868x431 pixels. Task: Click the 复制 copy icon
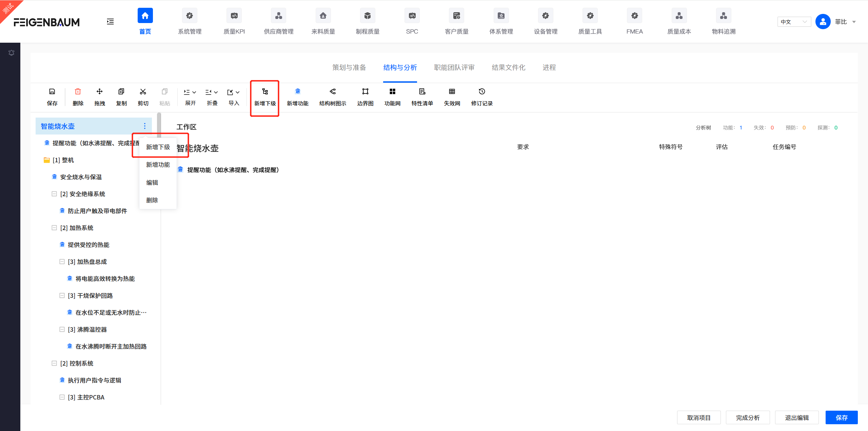[x=121, y=96]
